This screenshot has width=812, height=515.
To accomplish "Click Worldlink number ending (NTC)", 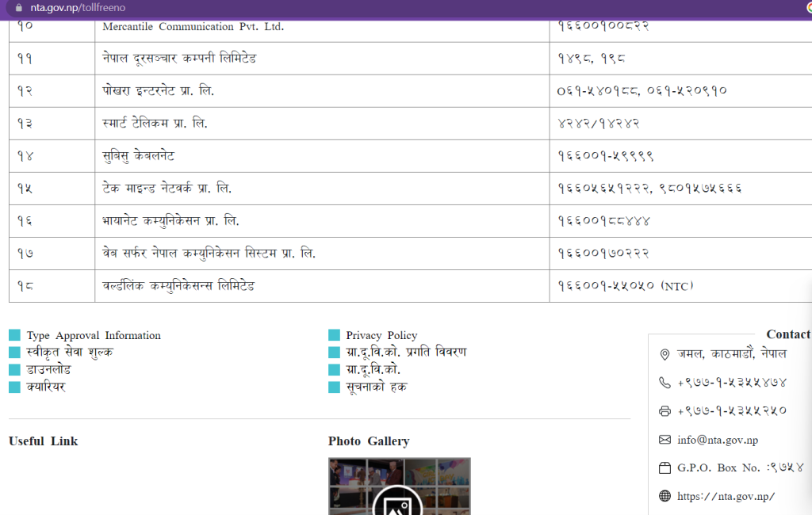I will tap(626, 286).
